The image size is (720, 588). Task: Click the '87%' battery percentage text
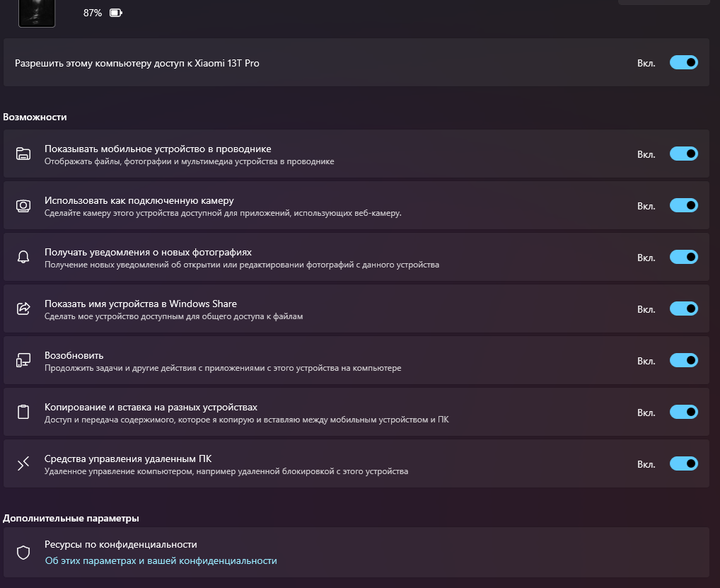pos(92,13)
